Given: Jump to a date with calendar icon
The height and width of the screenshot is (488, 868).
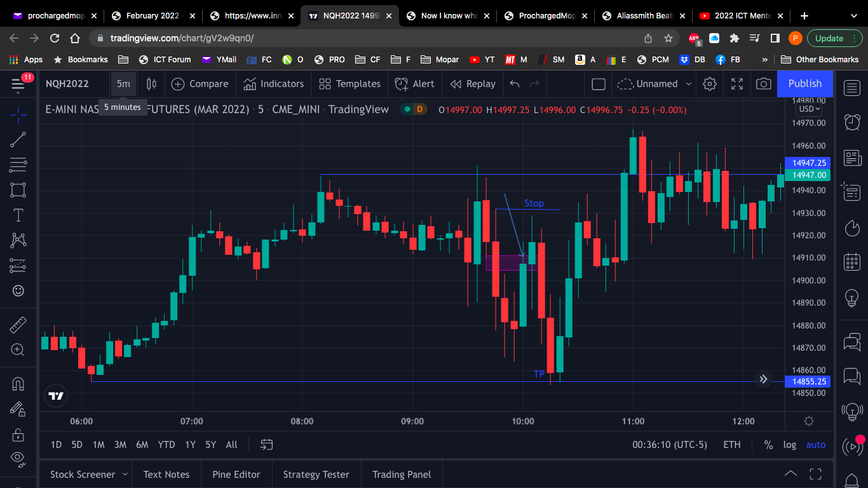Looking at the screenshot, I should pos(267,445).
